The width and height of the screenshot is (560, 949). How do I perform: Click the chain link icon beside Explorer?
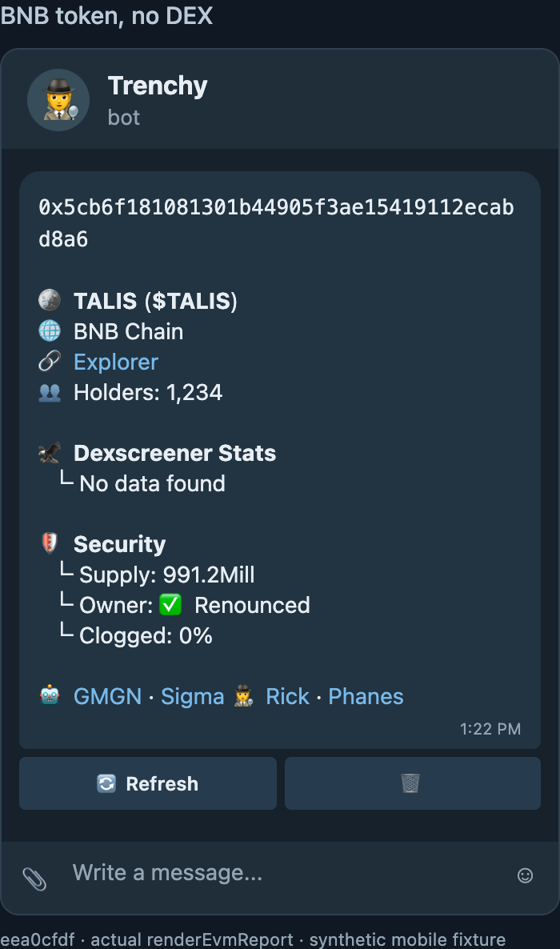click(50, 362)
